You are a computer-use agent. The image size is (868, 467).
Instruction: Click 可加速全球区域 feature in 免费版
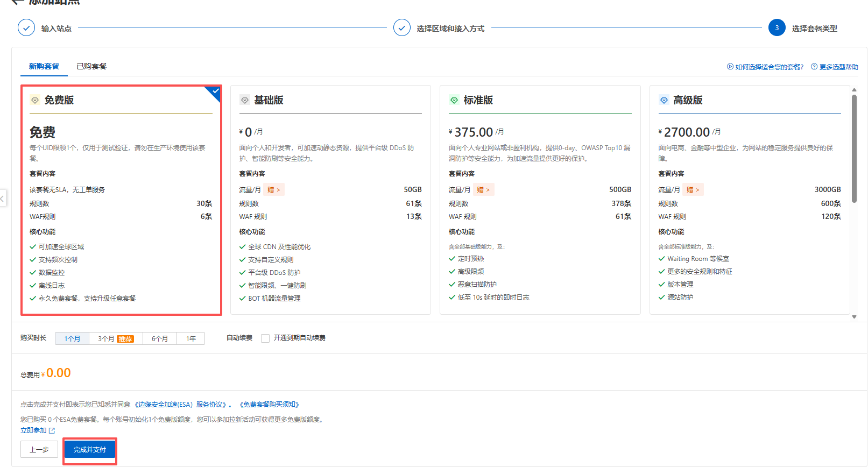click(61, 247)
